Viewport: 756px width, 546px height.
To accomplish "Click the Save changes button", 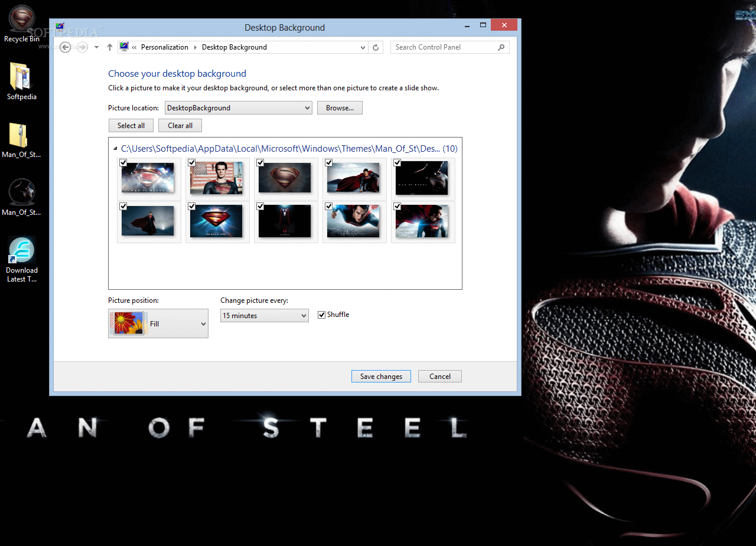I will pyautogui.click(x=381, y=377).
